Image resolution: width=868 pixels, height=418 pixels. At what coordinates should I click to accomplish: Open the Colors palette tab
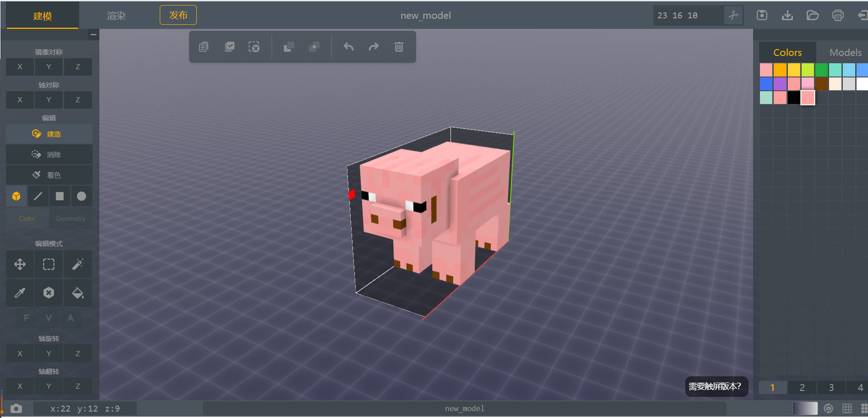click(x=787, y=52)
